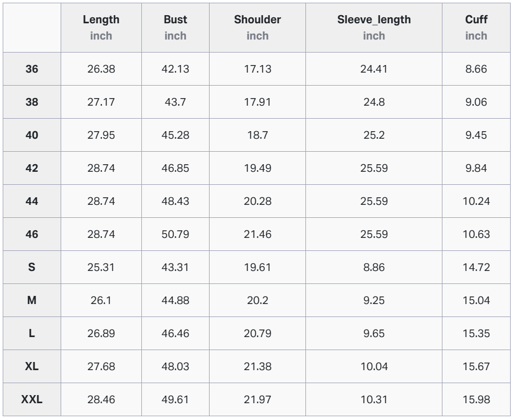Image resolution: width=515 pixels, height=420 pixels.
Task: Select the 46.46 bust cell
Action: coord(175,333)
